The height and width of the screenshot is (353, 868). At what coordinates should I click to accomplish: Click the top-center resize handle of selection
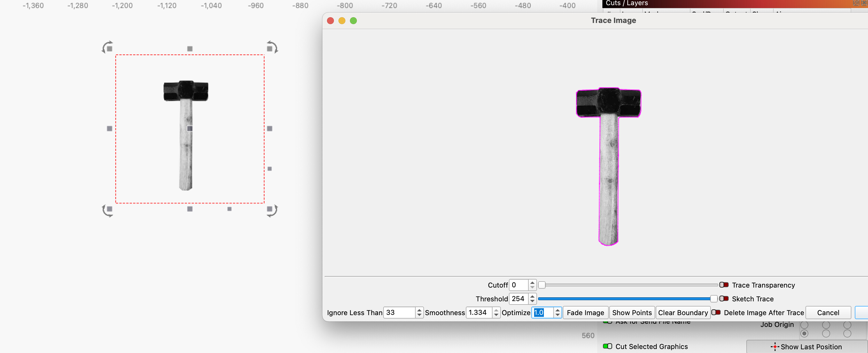click(x=190, y=49)
